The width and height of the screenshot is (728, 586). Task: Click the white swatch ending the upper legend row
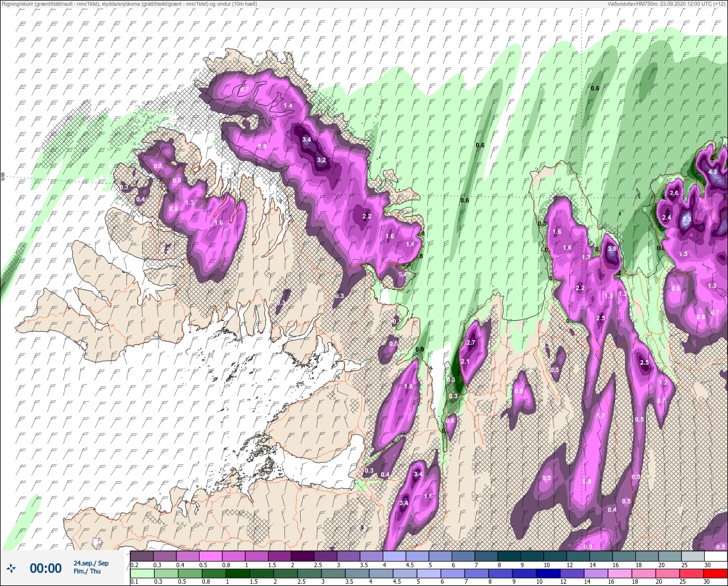[715, 556]
